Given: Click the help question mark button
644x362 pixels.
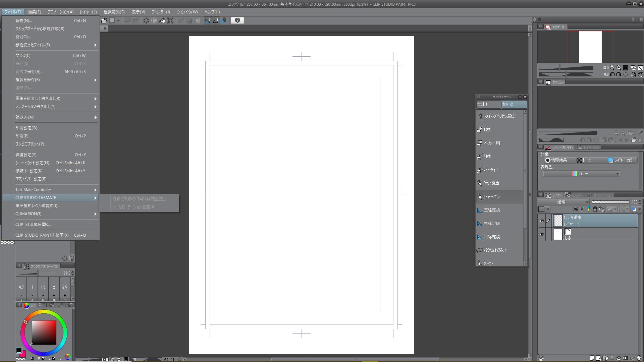Looking at the screenshot, I should point(237,20).
